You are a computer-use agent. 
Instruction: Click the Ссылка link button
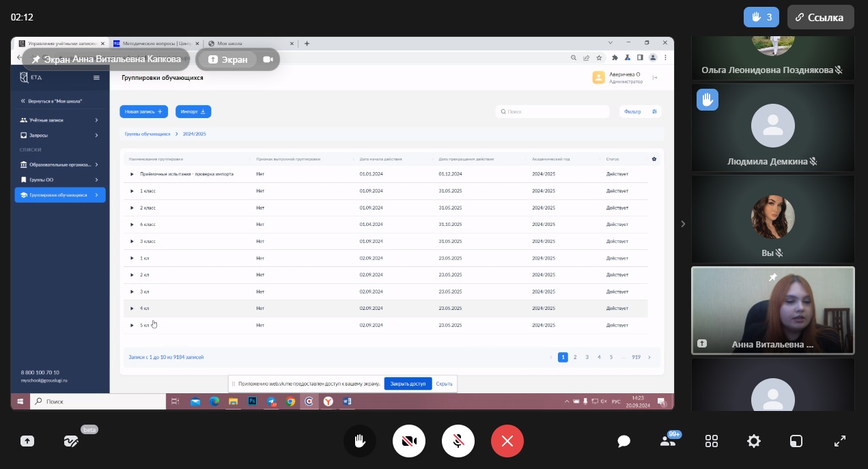pos(820,17)
